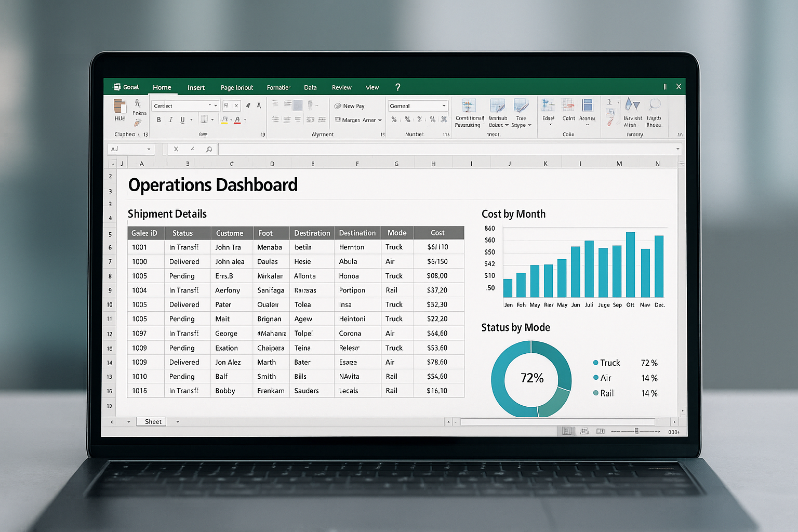
Task: Apply the fill color paint bucket icon
Action: coord(224,120)
